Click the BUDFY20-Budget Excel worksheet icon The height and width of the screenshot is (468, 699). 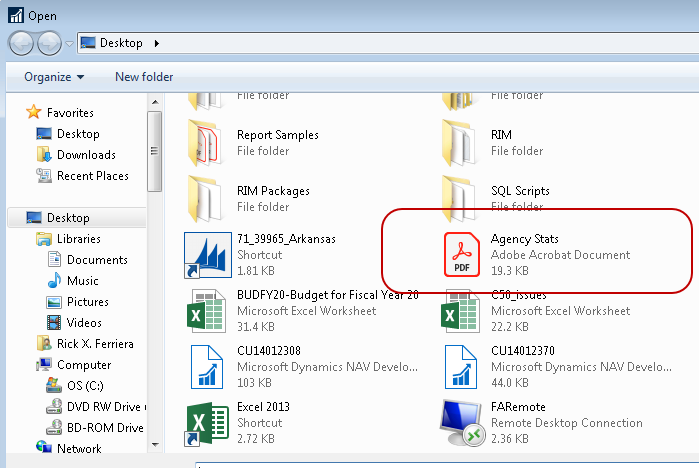206,310
